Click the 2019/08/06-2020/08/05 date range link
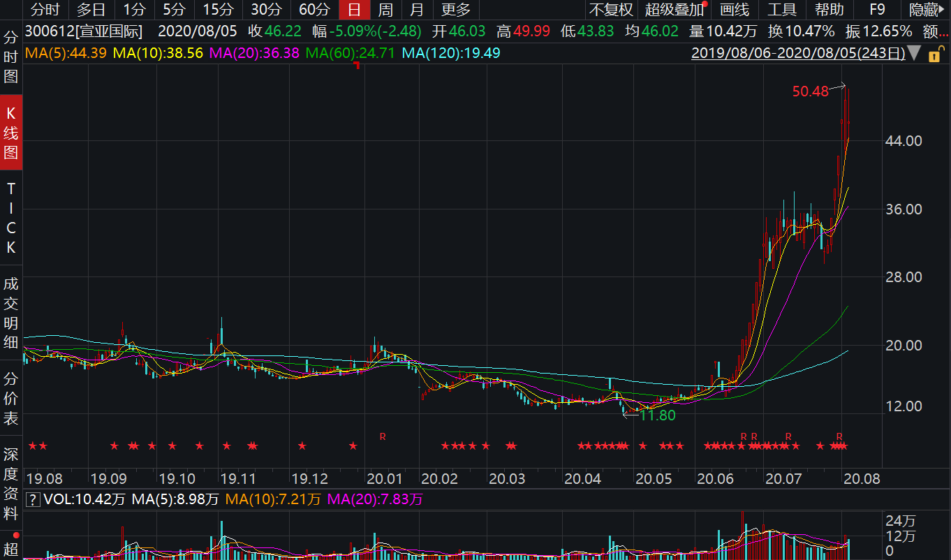Image resolution: width=951 pixels, height=560 pixels. [x=797, y=53]
